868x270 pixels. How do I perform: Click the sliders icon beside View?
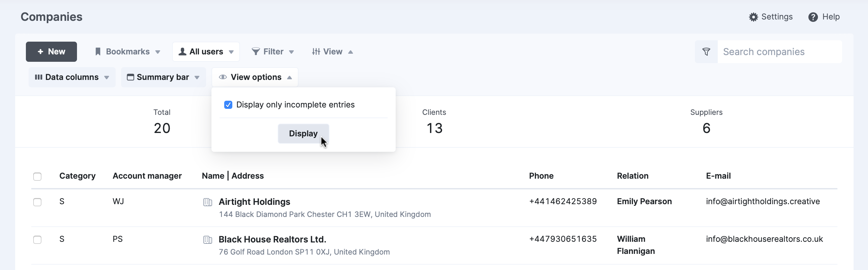316,51
